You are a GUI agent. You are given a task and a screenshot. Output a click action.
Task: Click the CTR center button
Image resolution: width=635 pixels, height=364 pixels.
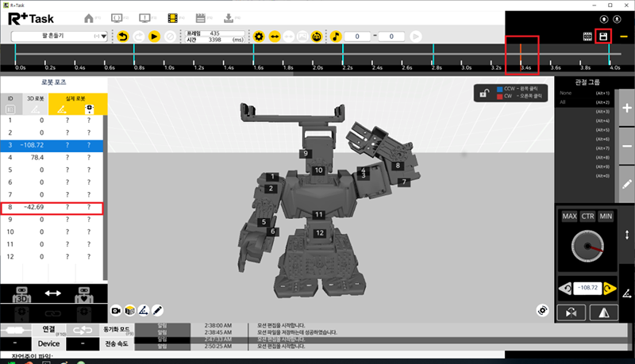(x=587, y=216)
